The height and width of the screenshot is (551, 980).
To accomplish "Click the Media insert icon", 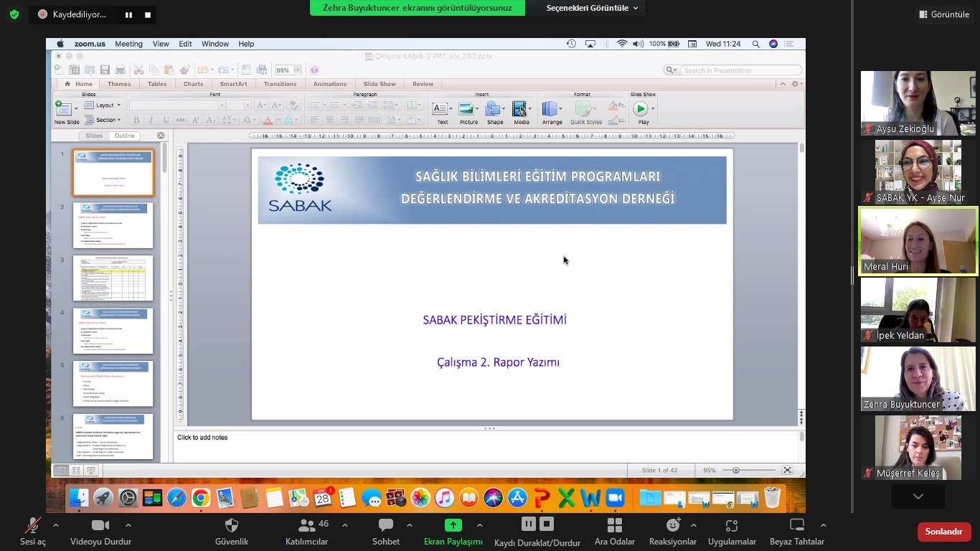I will pos(519,109).
